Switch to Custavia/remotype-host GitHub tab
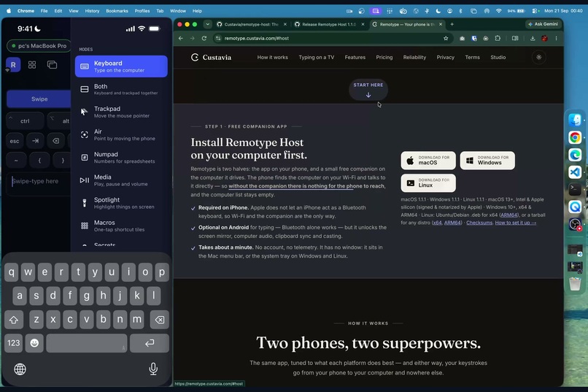Screen dimensions: 588x392 (251, 24)
